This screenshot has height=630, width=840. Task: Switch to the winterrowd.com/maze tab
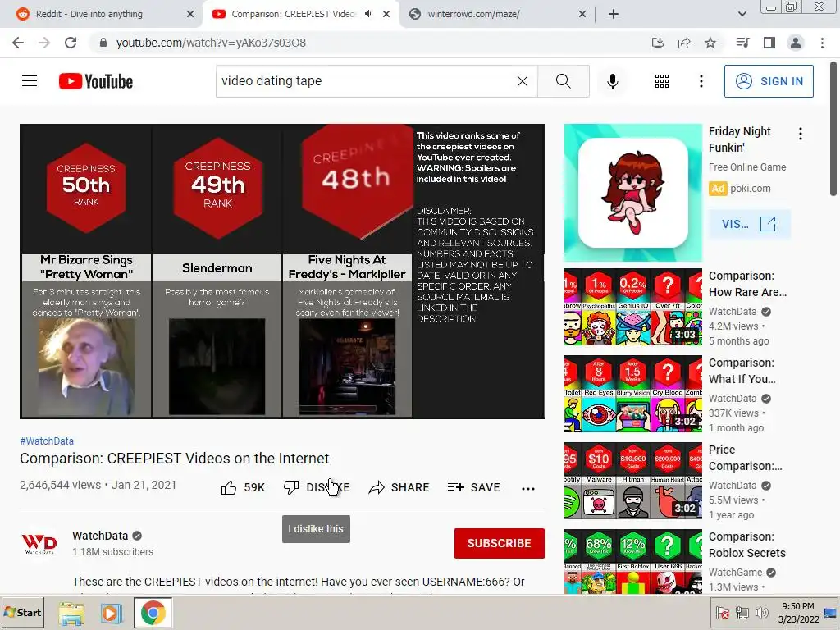click(498, 14)
